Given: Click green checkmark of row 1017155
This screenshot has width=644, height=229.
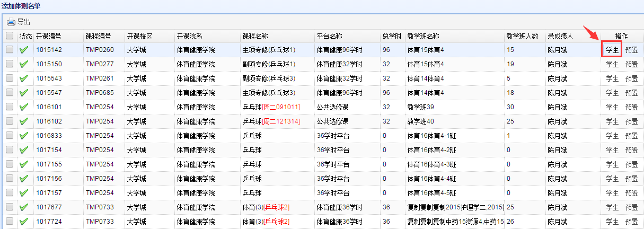Looking at the screenshot, I should (24, 164).
